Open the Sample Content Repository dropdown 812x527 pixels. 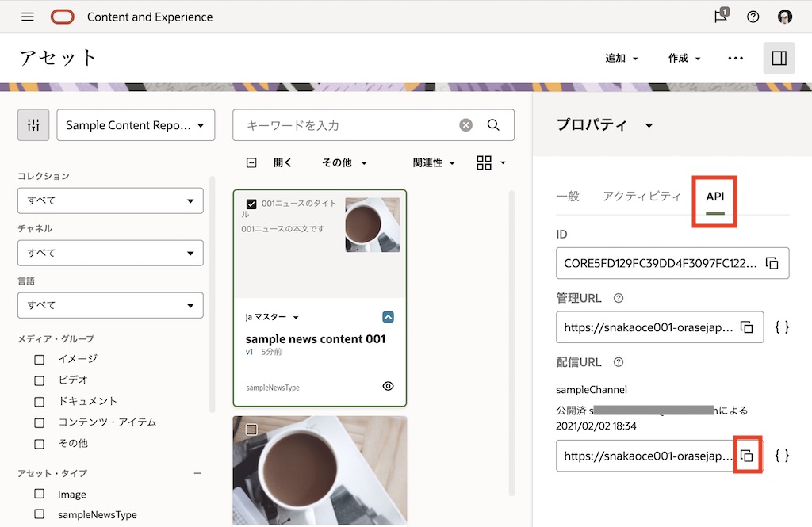click(136, 125)
